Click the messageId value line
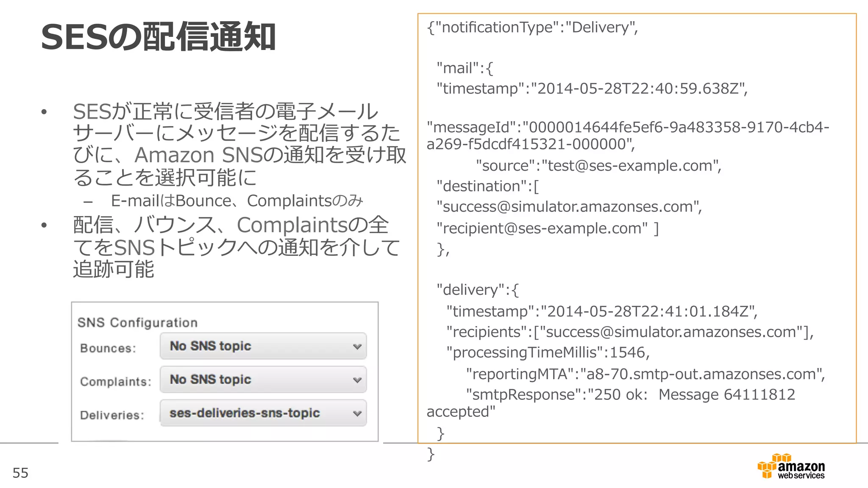 point(628,136)
